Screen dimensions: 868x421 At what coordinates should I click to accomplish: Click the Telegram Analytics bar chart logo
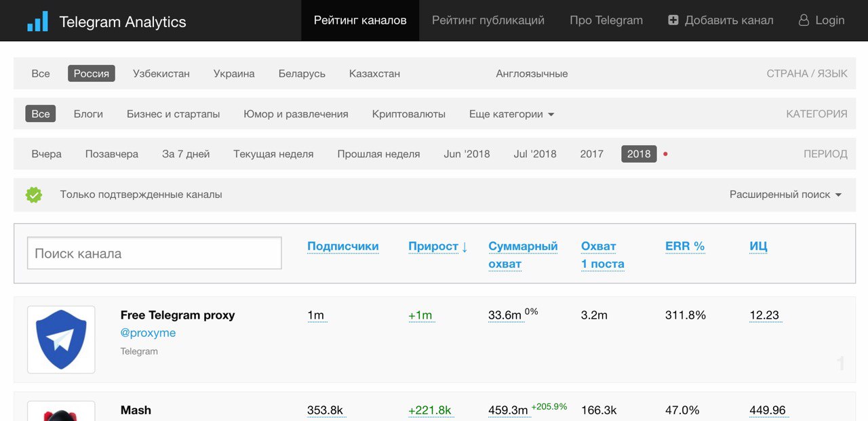coord(38,21)
